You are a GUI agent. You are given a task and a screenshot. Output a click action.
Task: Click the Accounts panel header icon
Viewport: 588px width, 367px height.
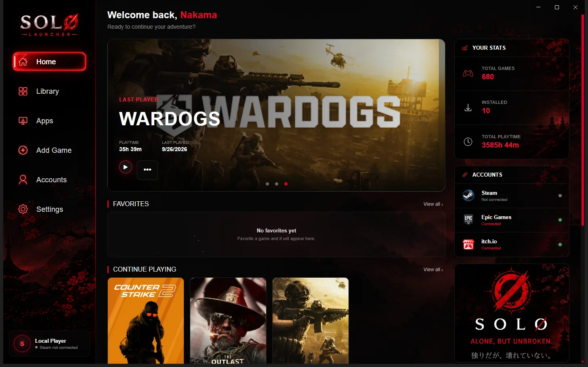(x=465, y=175)
